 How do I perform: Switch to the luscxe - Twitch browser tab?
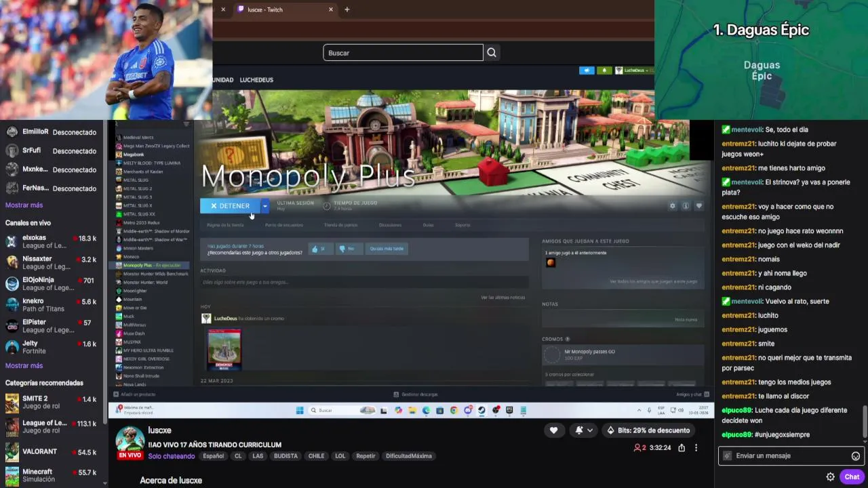point(285,9)
